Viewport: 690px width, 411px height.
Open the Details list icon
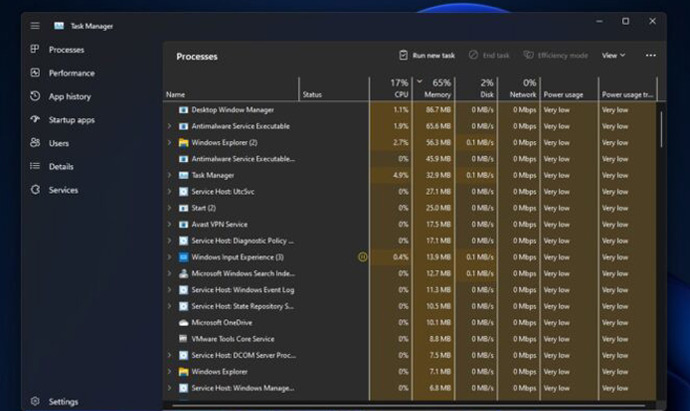click(x=35, y=166)
